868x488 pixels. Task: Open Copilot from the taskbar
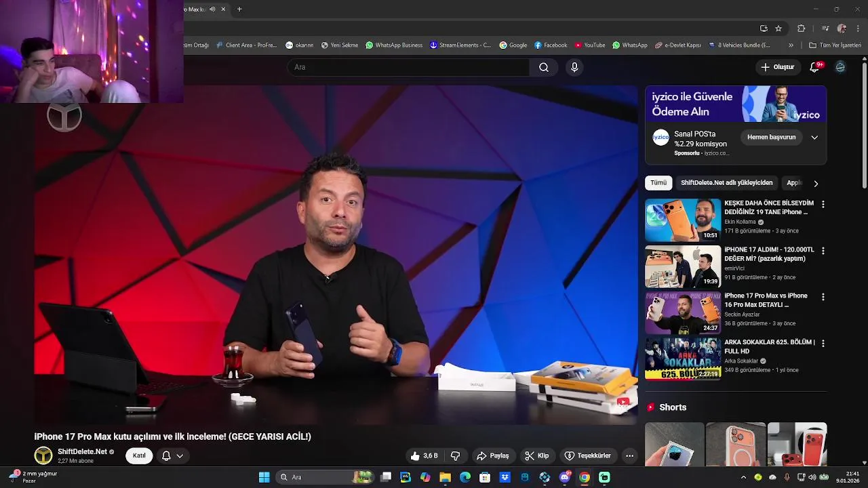coord(425,477)
